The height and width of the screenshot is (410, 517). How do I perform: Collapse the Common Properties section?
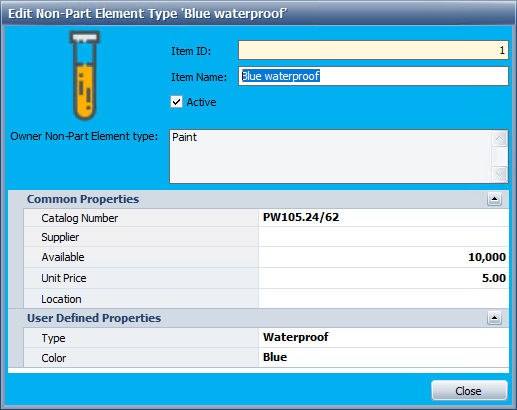pyautogui.click(x=494, y=199)
